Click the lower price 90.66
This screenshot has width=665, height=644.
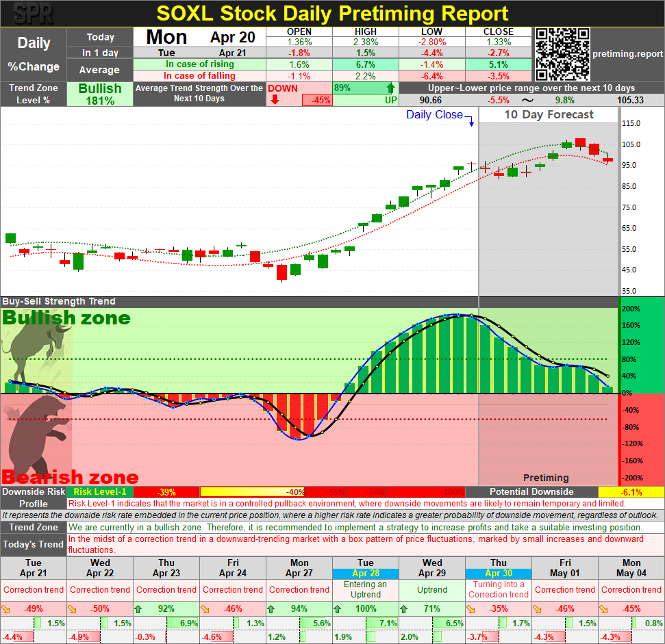coord(431,101)
